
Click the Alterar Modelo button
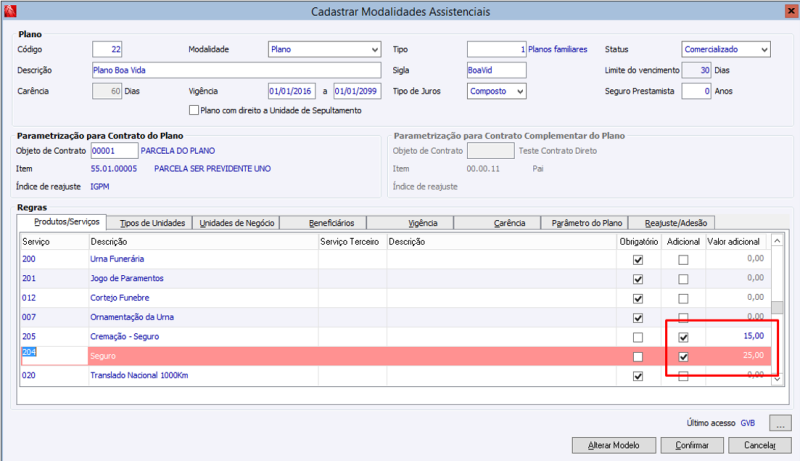coord(614,445)
